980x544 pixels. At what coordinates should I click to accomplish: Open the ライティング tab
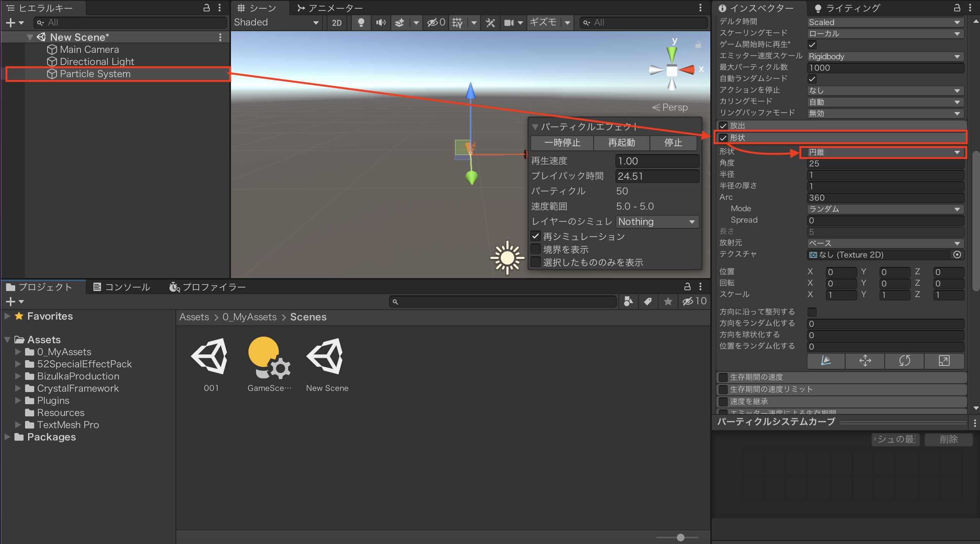[x=847, y=8]
